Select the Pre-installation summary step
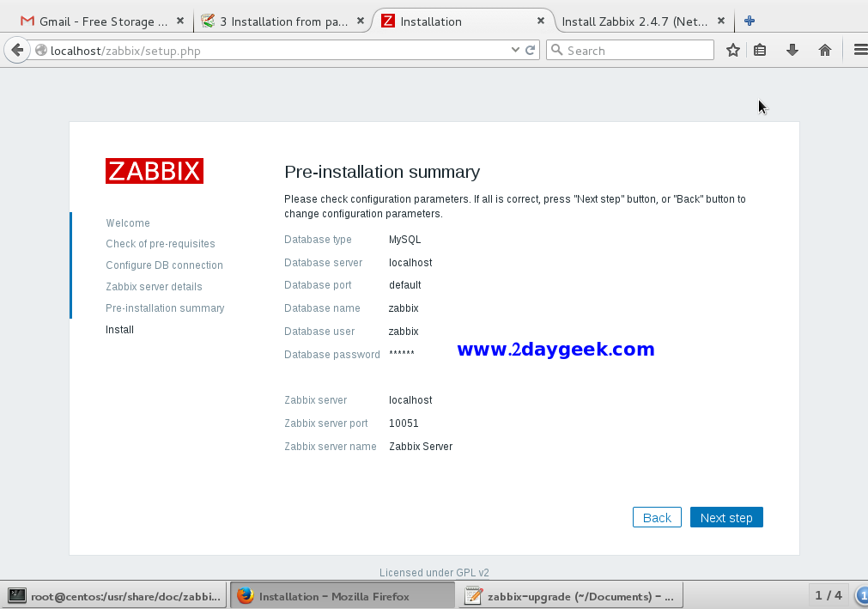 pyautogui.click(x=165, y=308)
